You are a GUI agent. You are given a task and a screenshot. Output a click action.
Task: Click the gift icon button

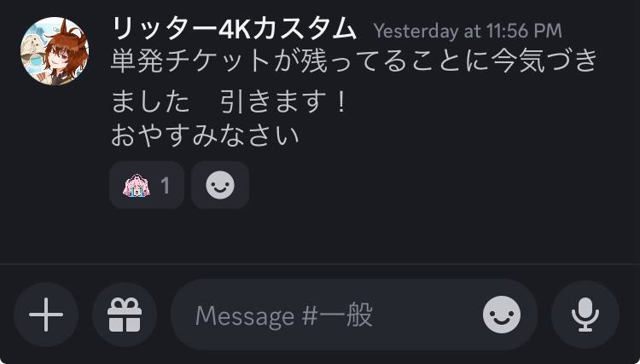(125, 315)
